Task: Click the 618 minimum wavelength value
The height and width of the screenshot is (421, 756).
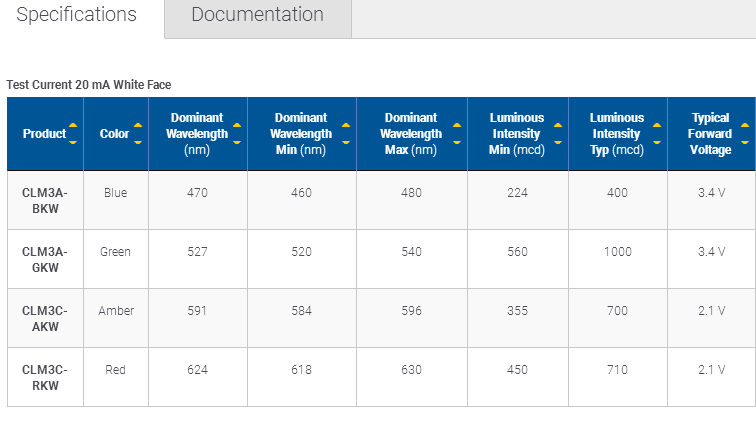Action: [x=301, y=370]
